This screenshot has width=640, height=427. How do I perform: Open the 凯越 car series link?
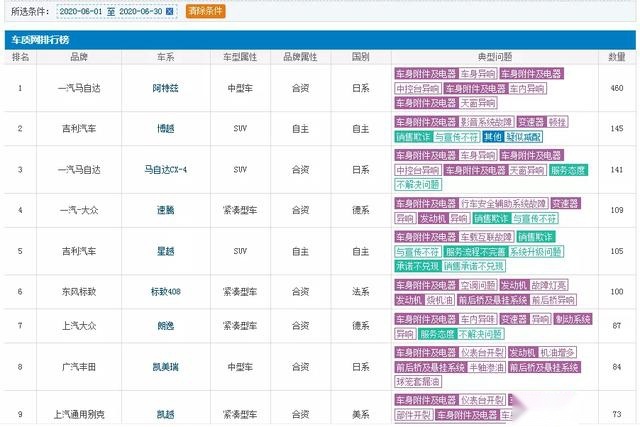pyautogui.click(x=165, y=414)
